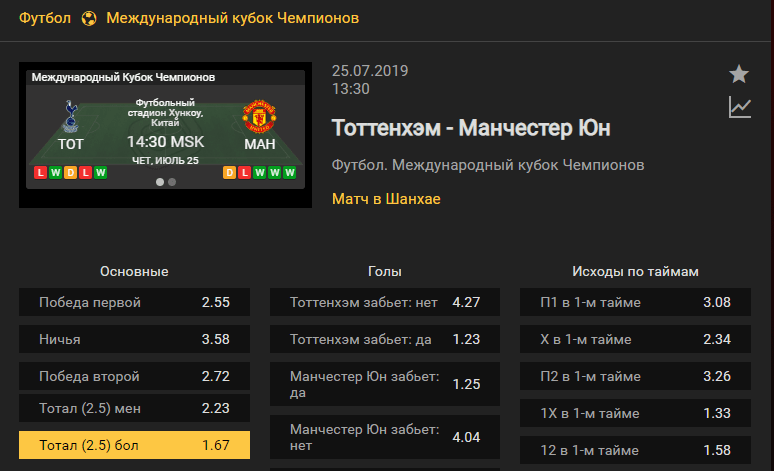Click 14:30 MSK kickoff time in widget
This screenshot has height=471, width=774.
point(165,142)
